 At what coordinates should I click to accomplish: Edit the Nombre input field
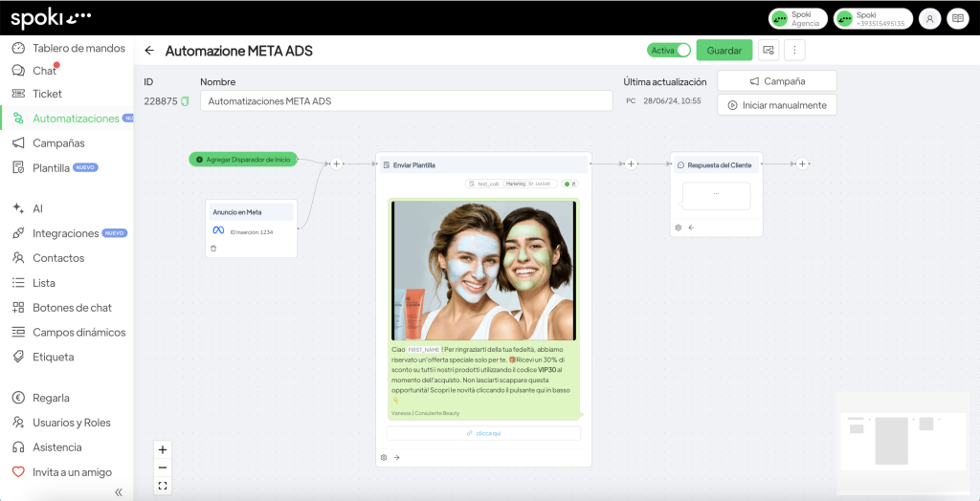pos(406,100)
